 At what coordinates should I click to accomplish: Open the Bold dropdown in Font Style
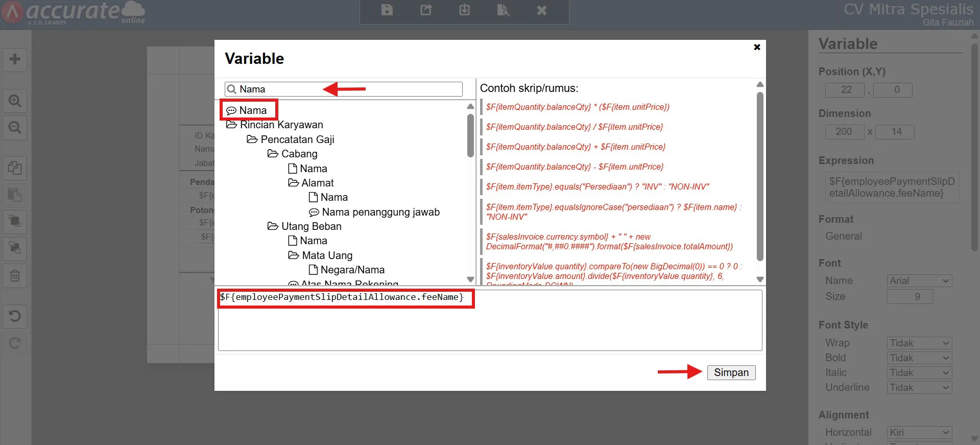coord(919,358)
